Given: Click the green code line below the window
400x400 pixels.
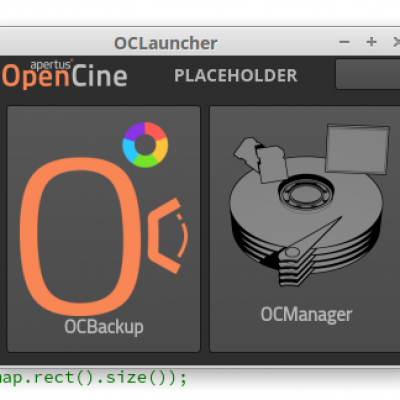Looking at the screenshot, I should tap(93, 378).
